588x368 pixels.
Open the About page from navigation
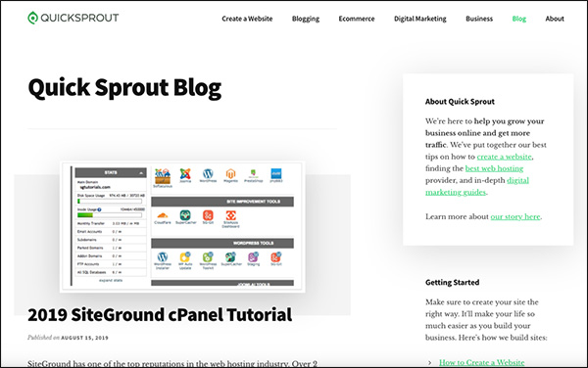pyautogui.click(x=555, y=19)
